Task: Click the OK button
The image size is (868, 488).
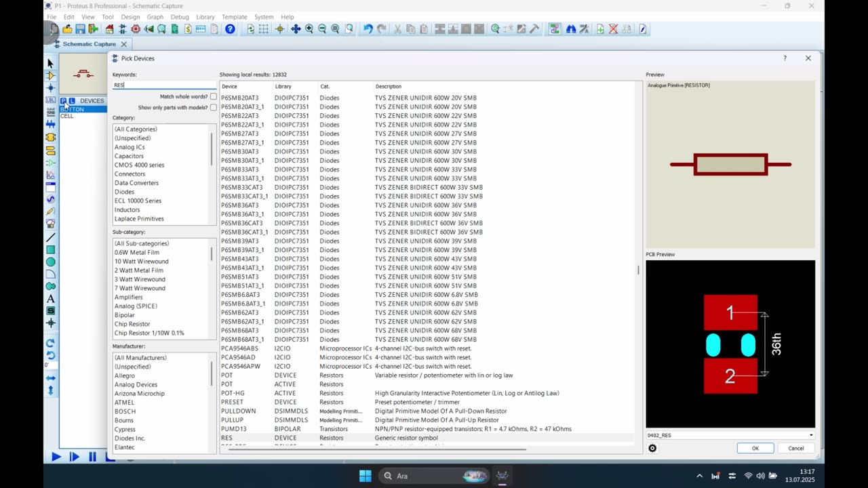Action: click(755, 448)
